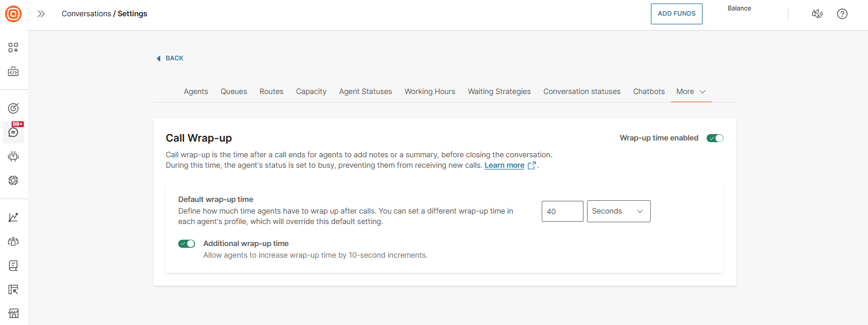Open the developer tools code icon
Viewport: 868px width, 325px height.
13,72
